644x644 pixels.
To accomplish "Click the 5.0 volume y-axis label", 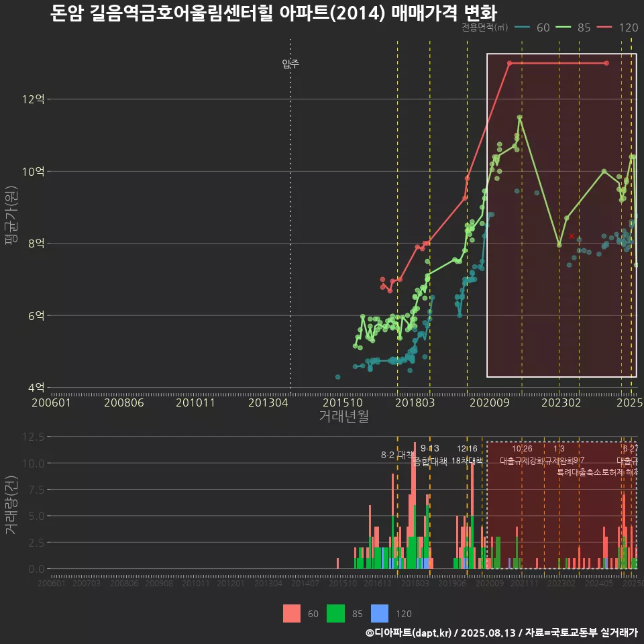I will pos(36,516).
